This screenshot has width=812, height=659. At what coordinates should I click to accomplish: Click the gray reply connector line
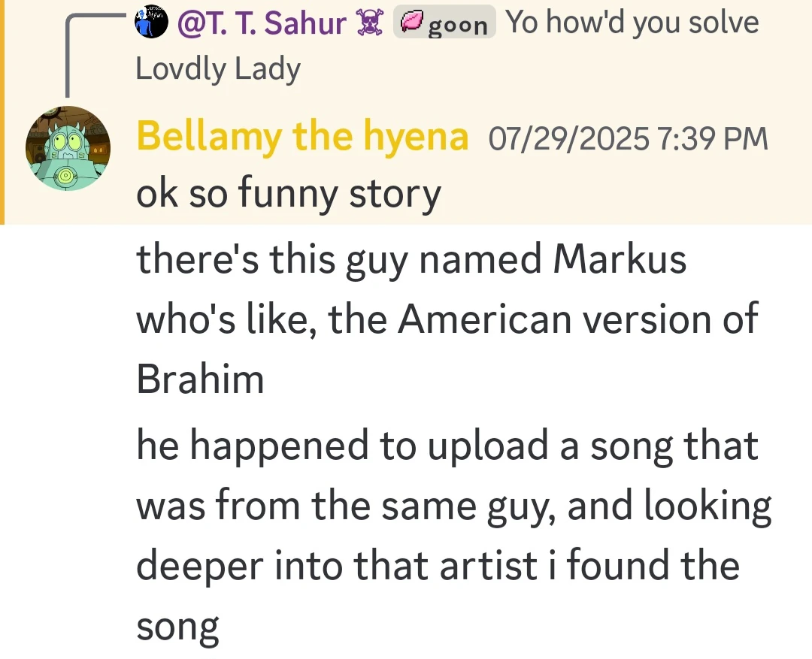coord(69,53)
